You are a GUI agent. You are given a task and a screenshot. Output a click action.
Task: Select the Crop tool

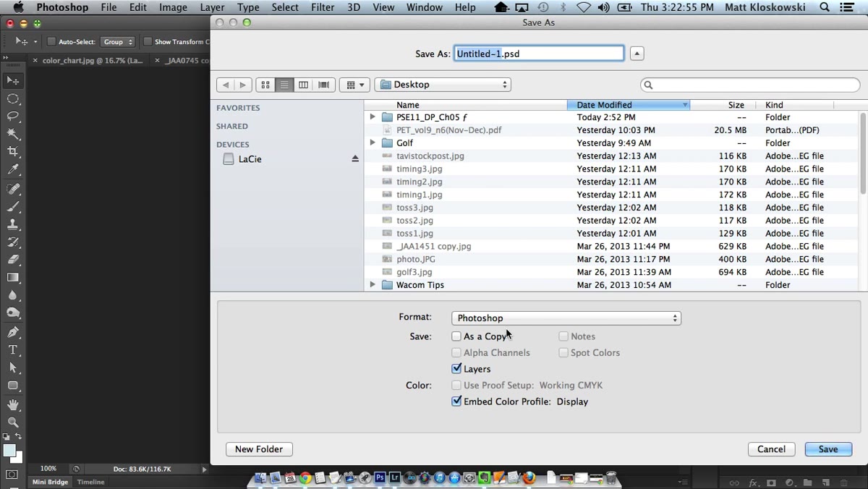pyautogui.click(x=13, y=151)
